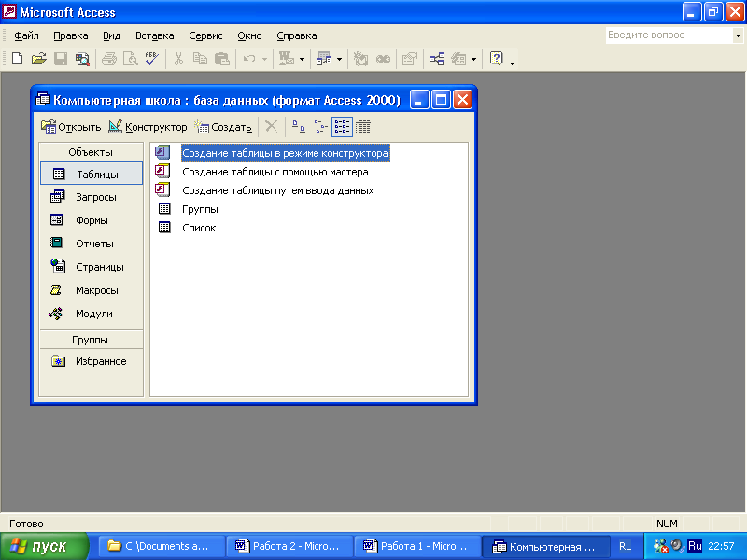The width and height of the screenshot is (747, 560).
Task: Click the New object toolbar icon
Action: [458, 59]
